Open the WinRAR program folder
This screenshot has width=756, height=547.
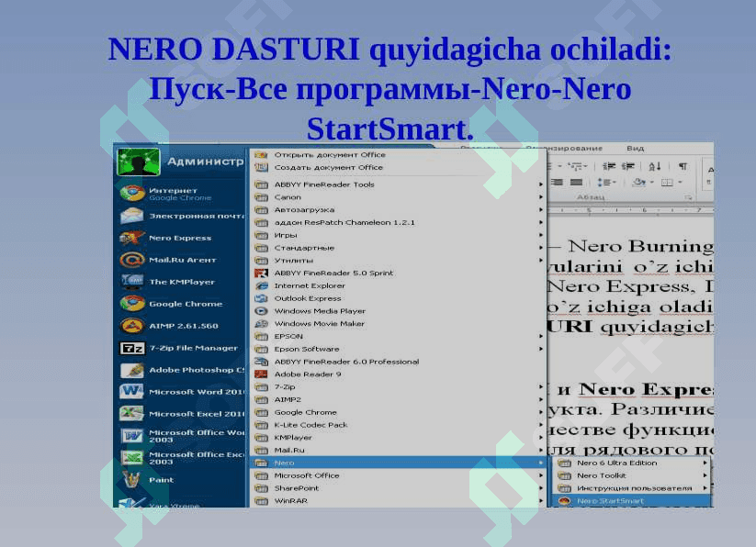point(399,501)
